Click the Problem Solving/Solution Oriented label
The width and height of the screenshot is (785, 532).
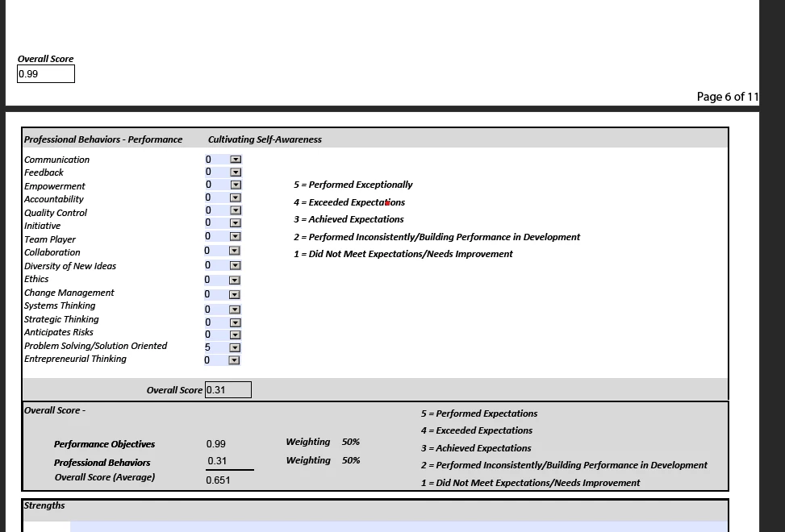pos(96,346)
